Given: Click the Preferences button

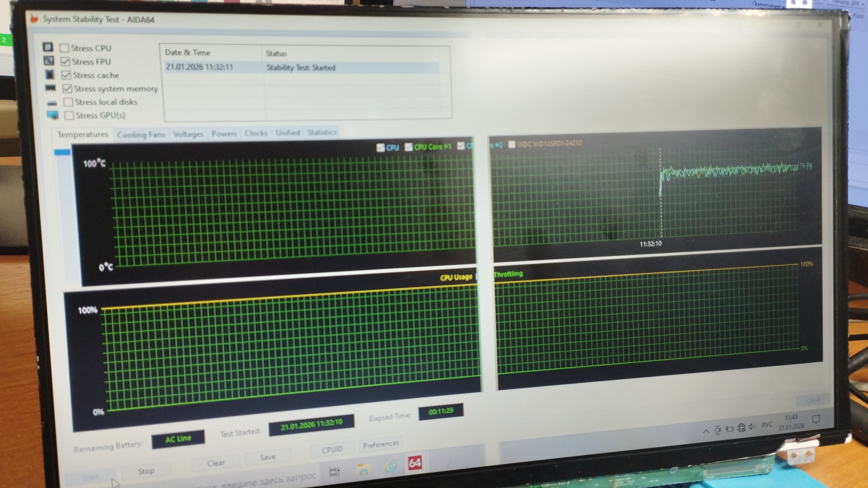Looking at the screenshot, I should (380, 445).
